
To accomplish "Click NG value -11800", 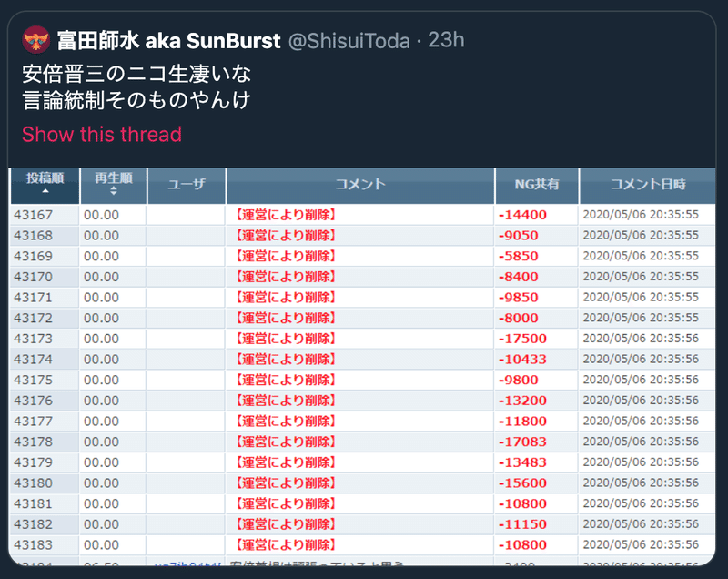I will (x=522, y=422).
